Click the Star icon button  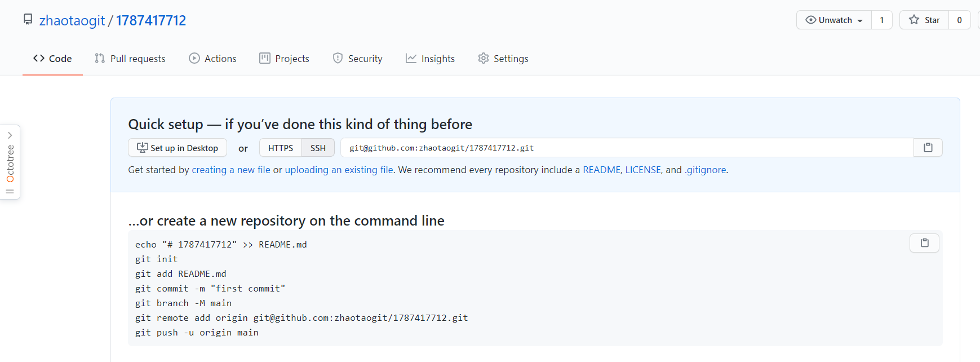tap(924, 20)
